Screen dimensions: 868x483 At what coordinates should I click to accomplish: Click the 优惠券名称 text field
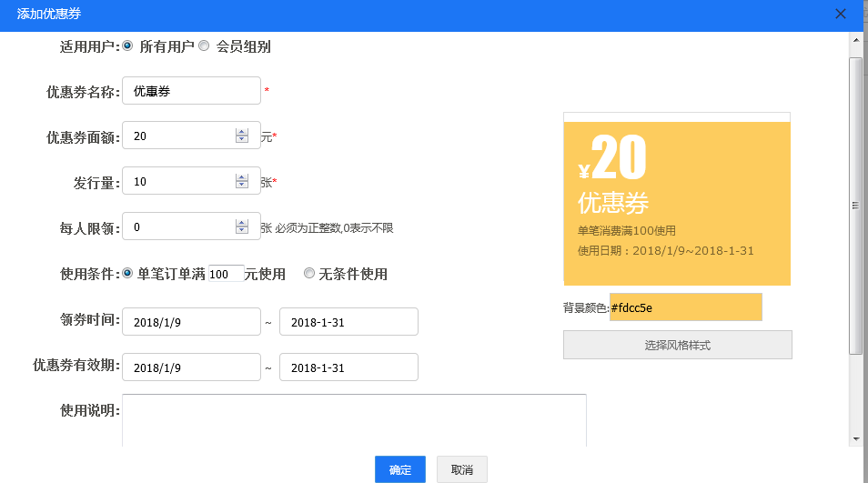191,91
